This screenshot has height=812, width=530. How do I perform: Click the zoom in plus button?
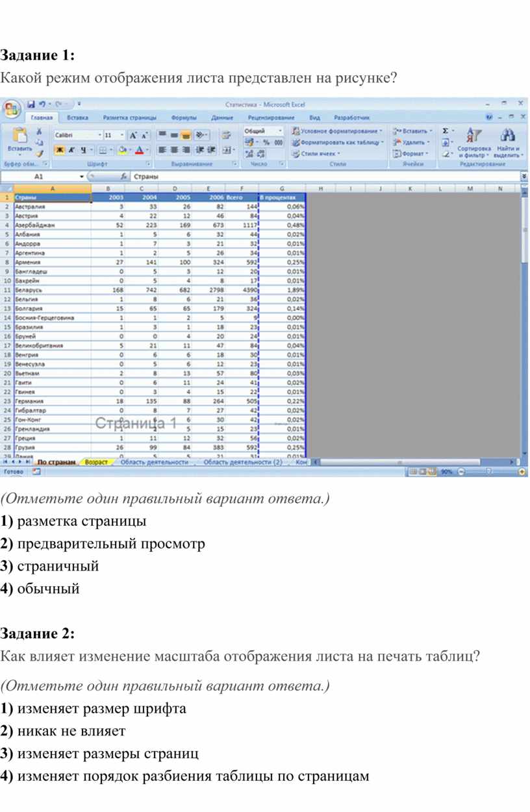523,473
